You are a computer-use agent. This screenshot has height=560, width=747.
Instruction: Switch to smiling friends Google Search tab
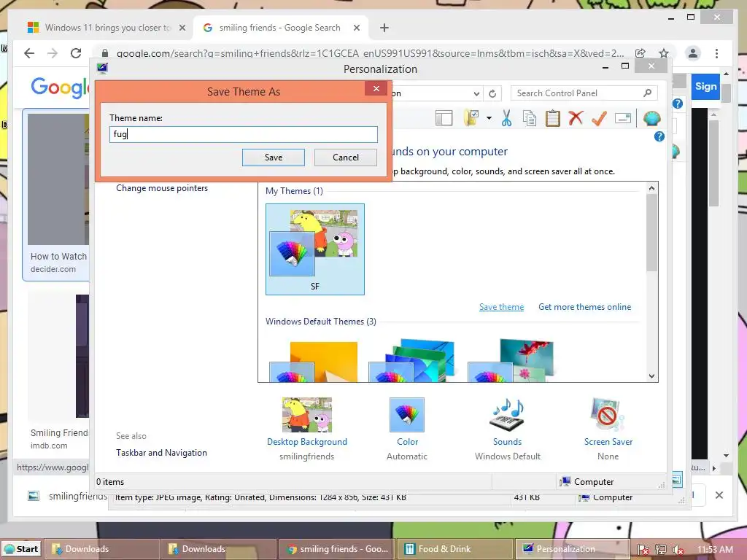[x=279, y=28]
